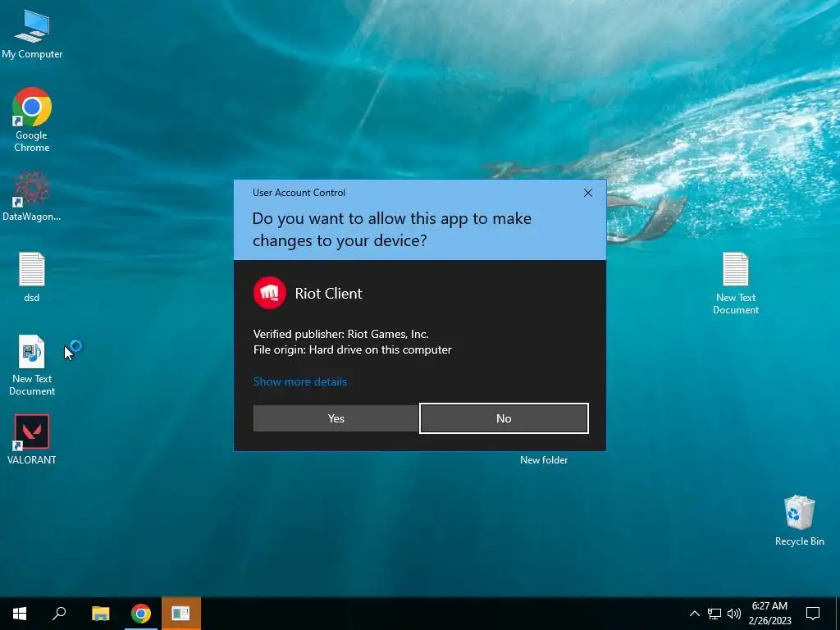The height and width of the screenshot is (630, 840).
Task: Select the VALORANT desktop shortcut
Action: point(32,440)
